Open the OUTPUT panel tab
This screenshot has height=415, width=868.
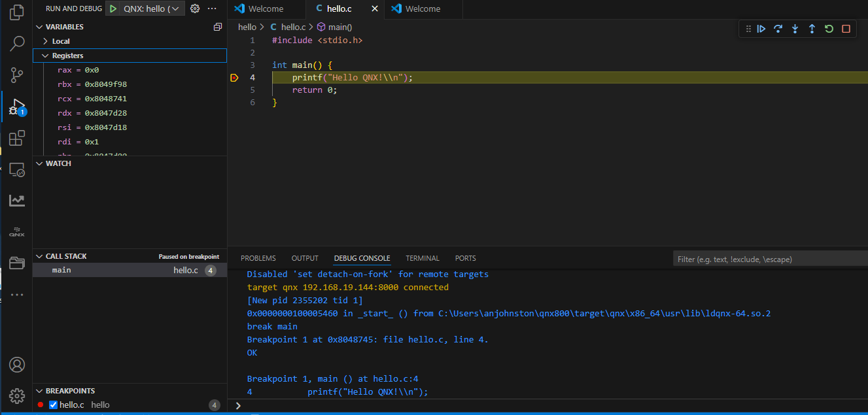(x=305, y=258)
